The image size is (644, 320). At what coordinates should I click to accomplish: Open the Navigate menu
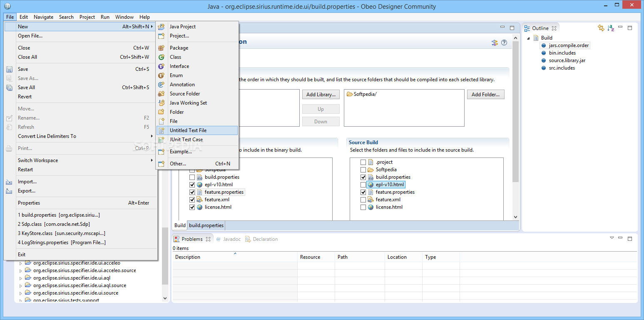coord(44,17)
